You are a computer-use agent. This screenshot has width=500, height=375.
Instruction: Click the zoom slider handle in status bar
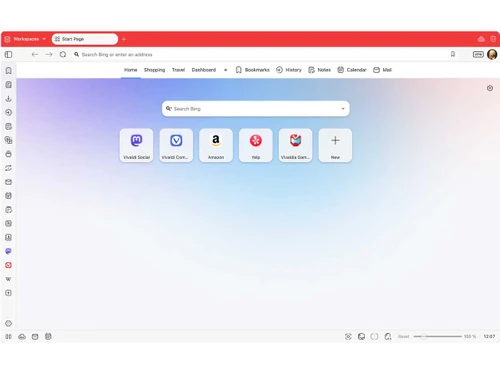[423, 337]
